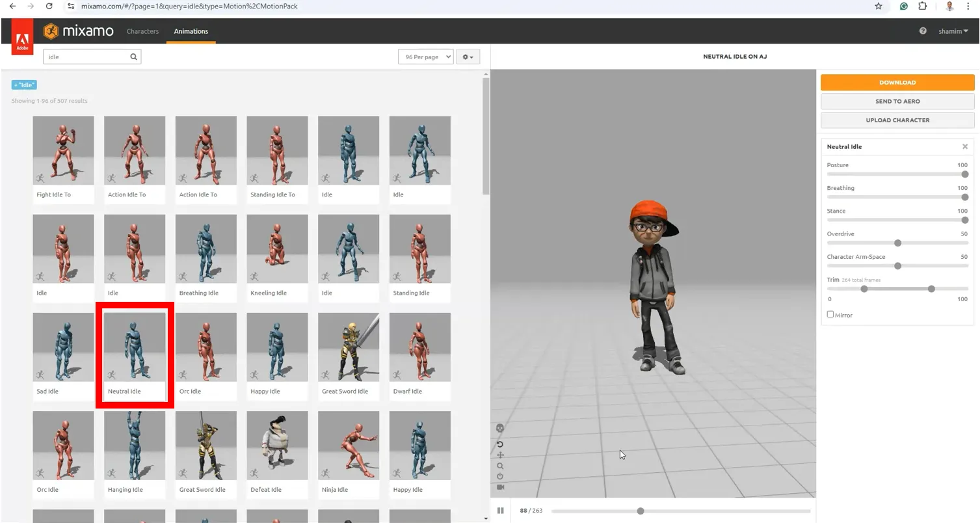The image size is (980, 523).
Task: Select the Great Sword Idle animation thumbnail
Action: [x=349, y=347]
